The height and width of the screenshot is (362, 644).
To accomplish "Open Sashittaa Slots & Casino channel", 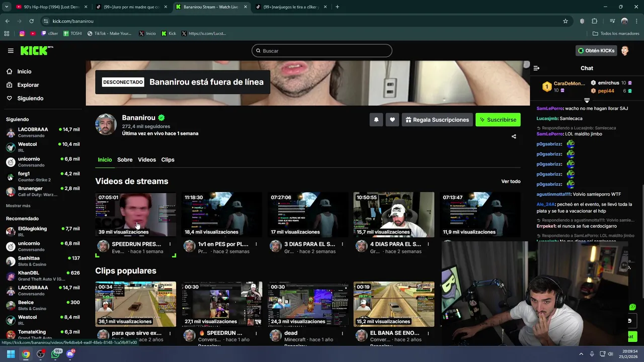I will tap(43, 261).
